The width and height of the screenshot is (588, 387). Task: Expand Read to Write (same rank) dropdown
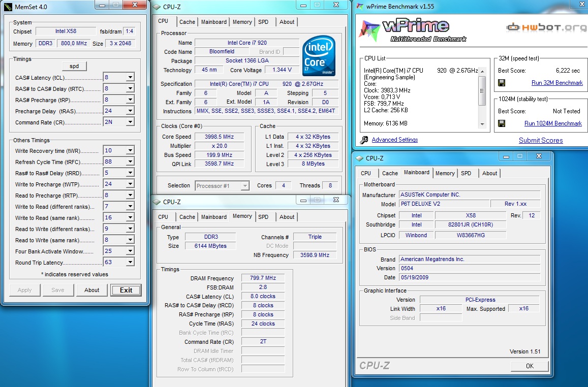(x=130, y=240)
